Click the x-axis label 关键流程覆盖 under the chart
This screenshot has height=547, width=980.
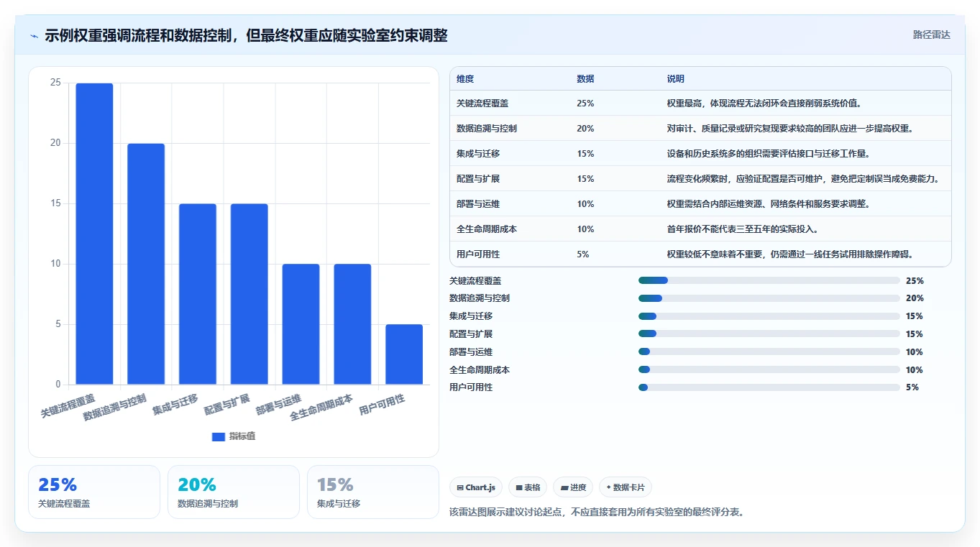coord(68,406)
